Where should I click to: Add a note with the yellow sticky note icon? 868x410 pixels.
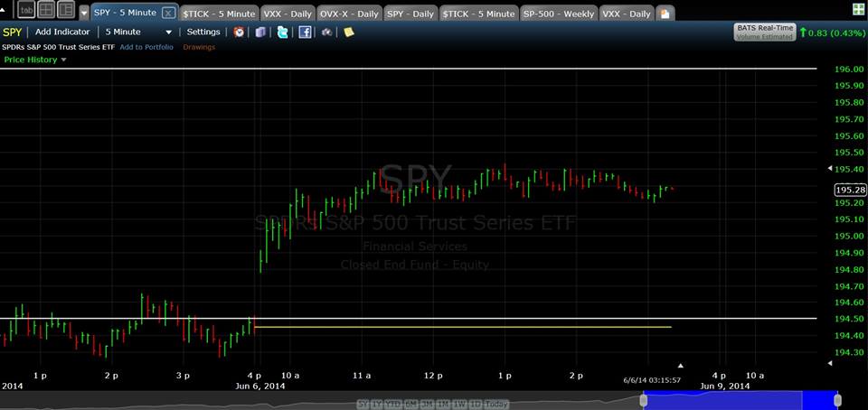[349, 32]
